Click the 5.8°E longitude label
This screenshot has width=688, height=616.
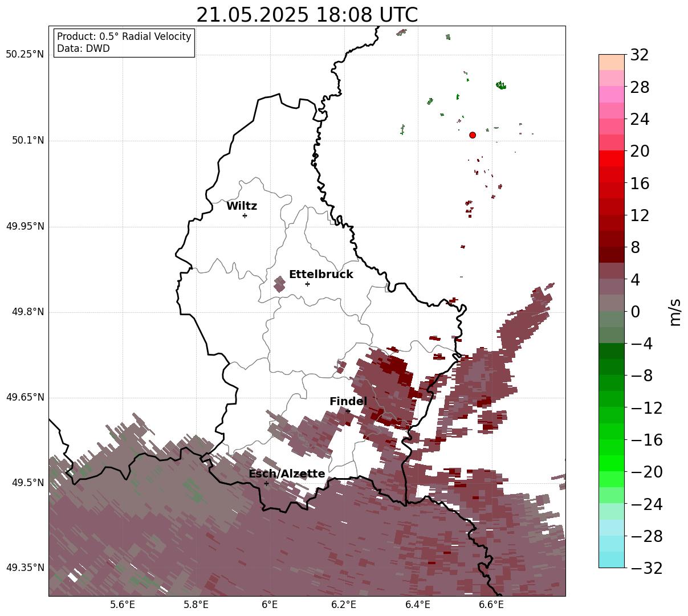pos(196,604)
